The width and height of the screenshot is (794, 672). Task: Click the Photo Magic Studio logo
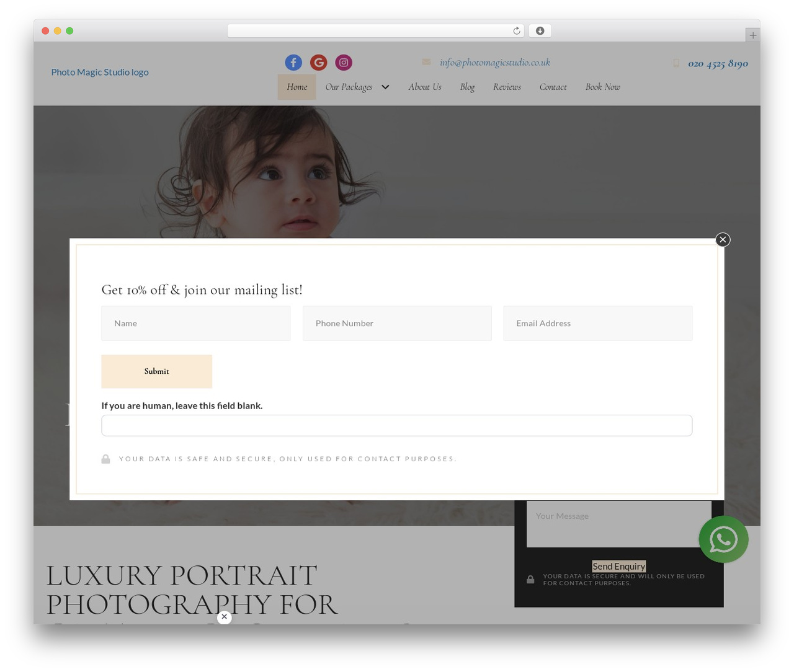pyautogui.click(x=100, y=72)
